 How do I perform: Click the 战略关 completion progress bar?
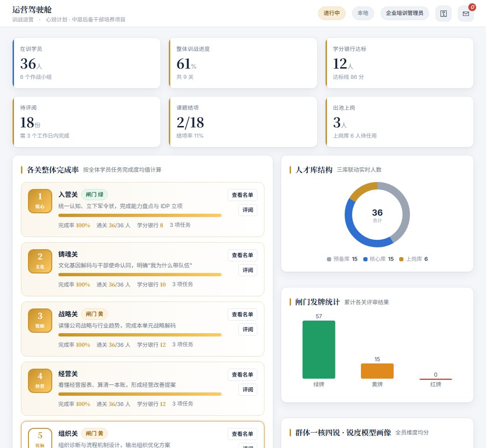tap(140, 335)
